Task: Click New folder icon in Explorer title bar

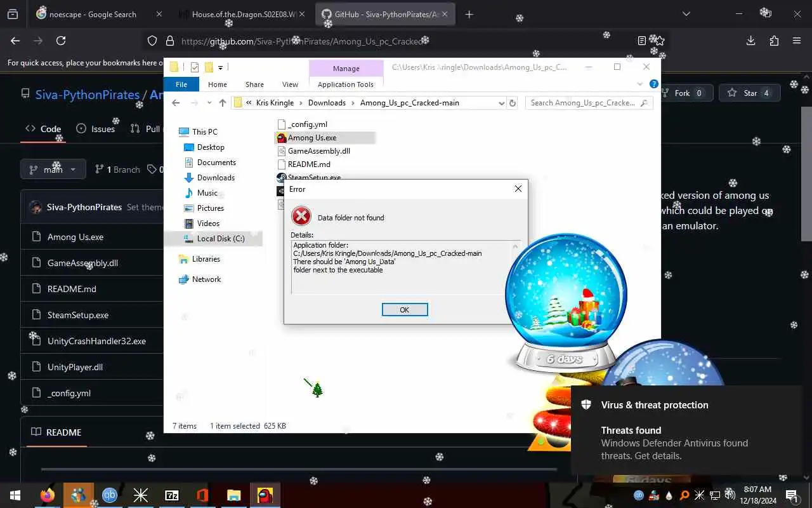Action: (x=208, y=67)
